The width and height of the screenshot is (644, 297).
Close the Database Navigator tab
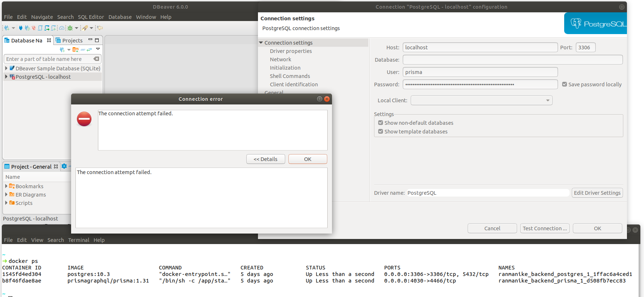coord(49,40)
